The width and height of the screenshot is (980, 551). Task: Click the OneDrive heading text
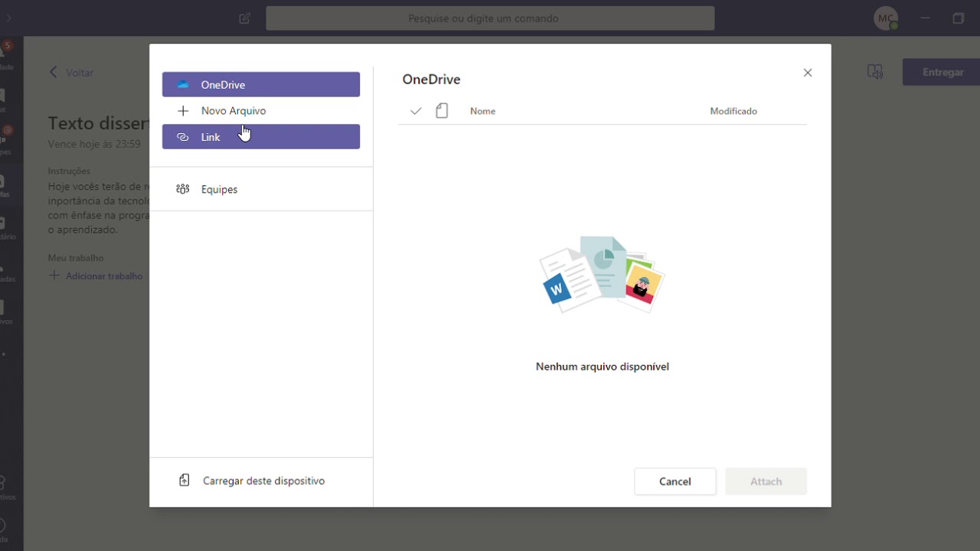pos(431,79)
